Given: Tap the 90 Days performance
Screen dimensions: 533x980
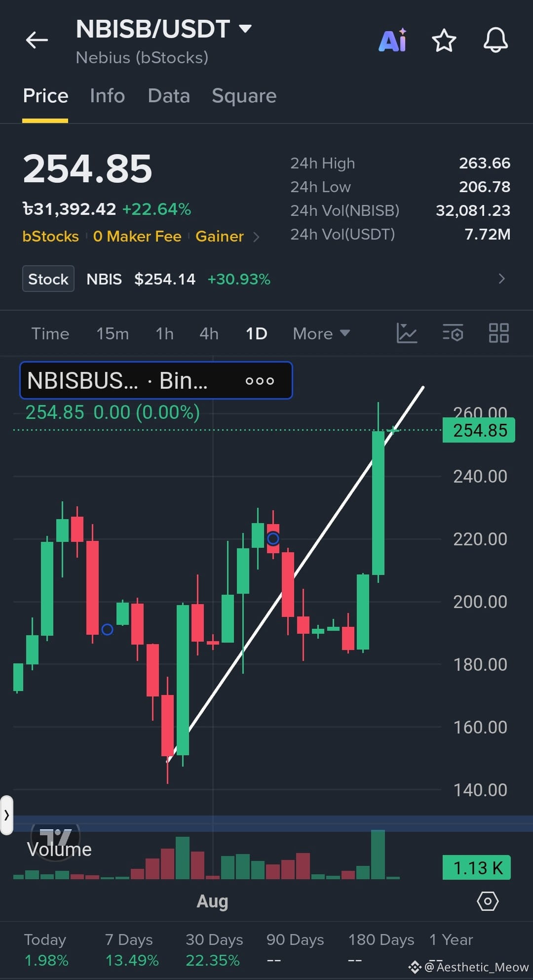Looking at the screenshot, I should 295,950.
